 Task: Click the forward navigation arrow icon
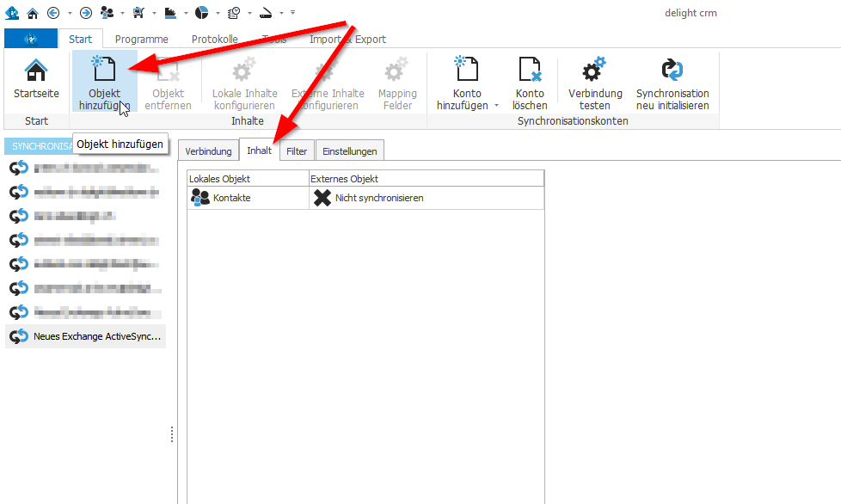click(86, 12)
